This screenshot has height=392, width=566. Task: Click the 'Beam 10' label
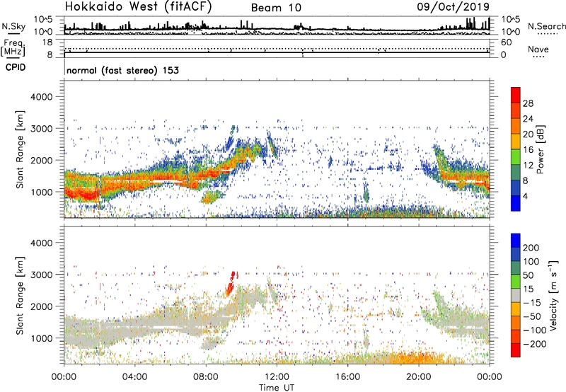point(276,8)
